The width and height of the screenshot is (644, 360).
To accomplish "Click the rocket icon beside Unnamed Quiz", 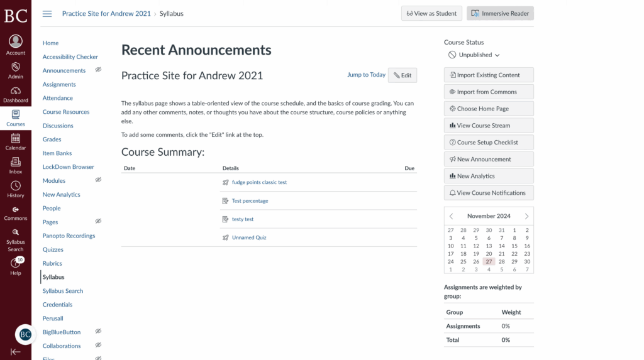I will click(226, 237).
